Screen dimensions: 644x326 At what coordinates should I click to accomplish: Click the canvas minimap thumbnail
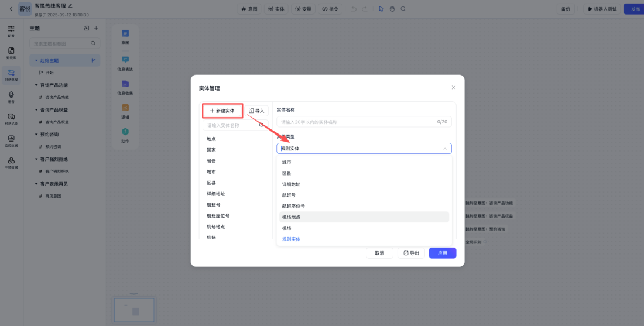point(134,310)
